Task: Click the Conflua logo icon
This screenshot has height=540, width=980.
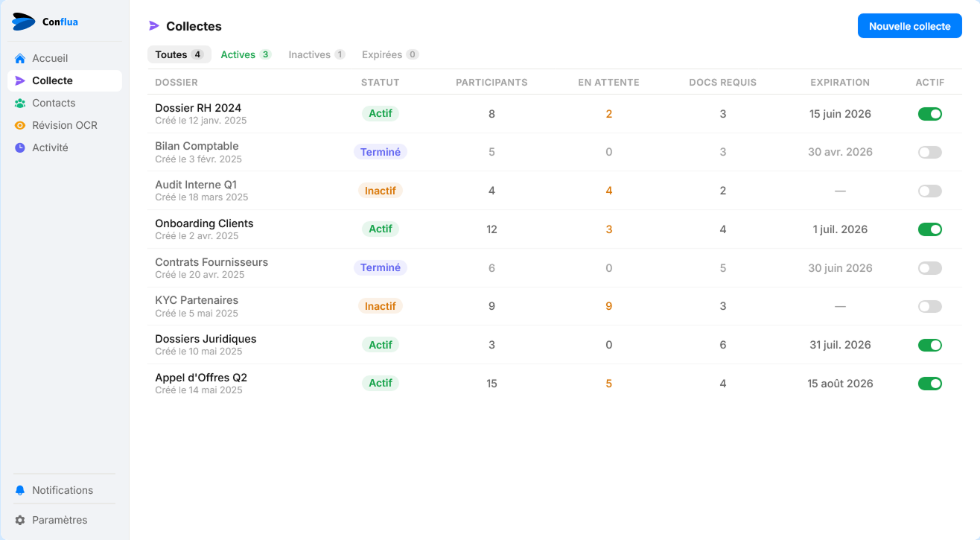Action: click(x=24, y=22)
